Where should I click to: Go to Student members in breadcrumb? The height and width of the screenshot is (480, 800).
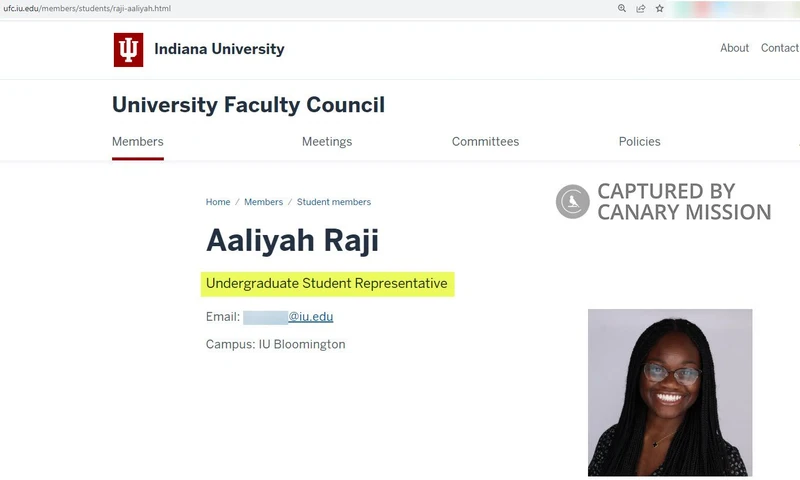(x=334, y=202)
